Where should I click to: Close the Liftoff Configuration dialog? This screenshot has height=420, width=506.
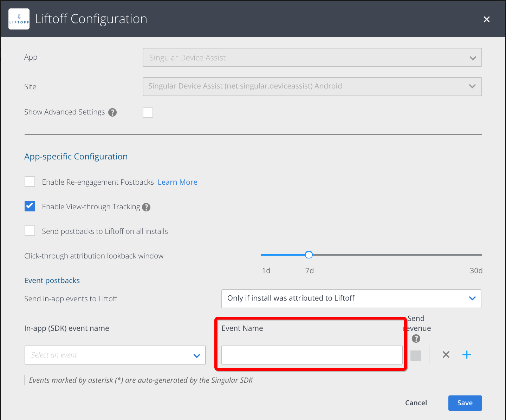486,19
